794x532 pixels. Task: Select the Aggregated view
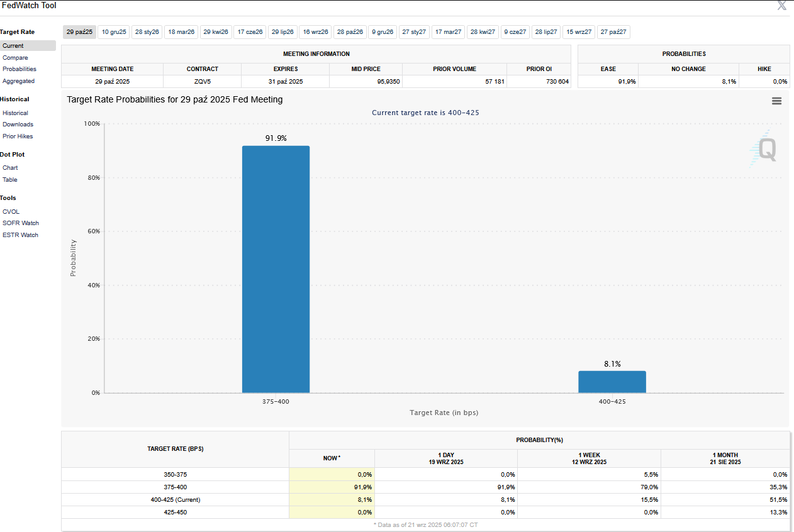[18, 81]
